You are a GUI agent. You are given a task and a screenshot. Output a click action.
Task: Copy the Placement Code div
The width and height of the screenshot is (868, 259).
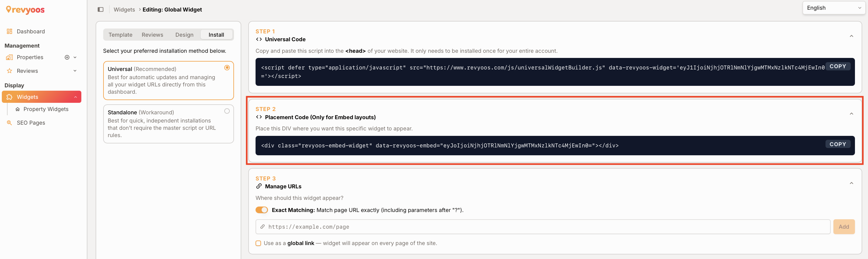838,144
